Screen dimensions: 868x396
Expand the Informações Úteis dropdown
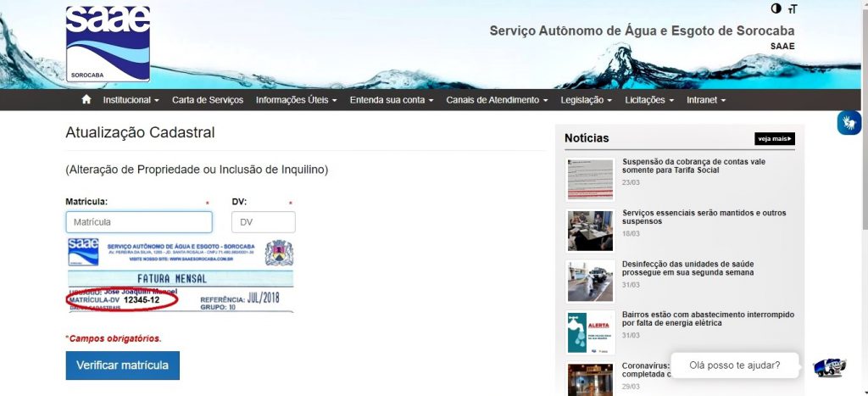(x=296, y=100)
